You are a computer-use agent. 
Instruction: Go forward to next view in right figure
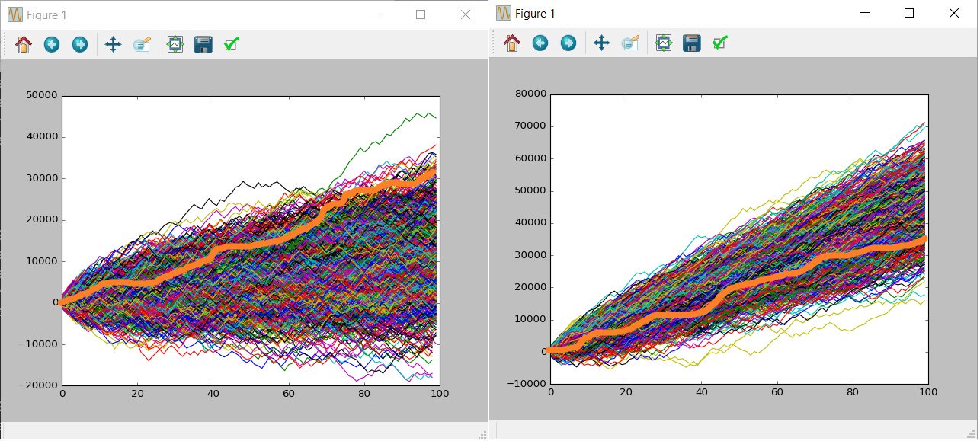[568, 43]
